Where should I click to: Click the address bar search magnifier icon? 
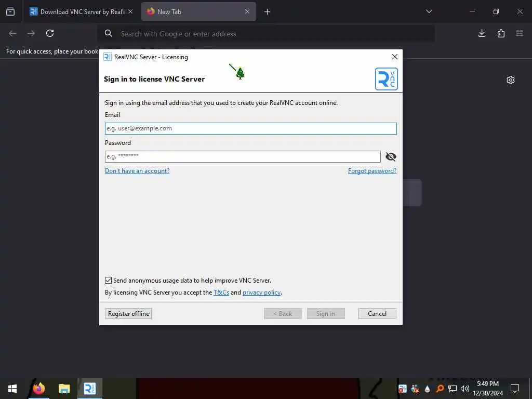point(109,33)
